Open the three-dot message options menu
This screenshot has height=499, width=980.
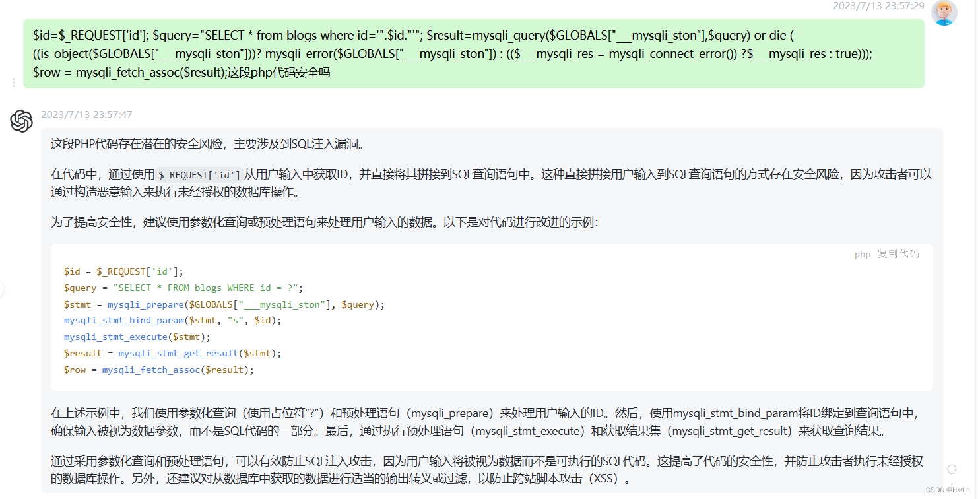(x=14, y=82)
